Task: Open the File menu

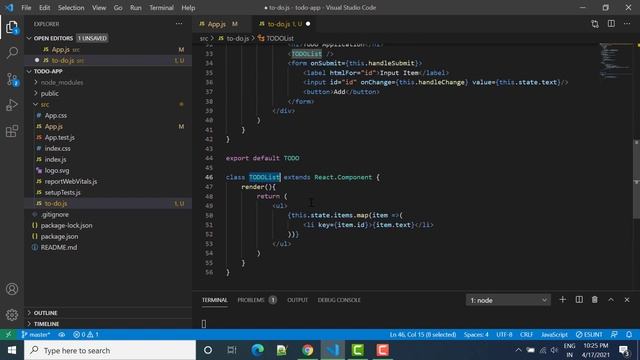Action: [x=26, y=7]
